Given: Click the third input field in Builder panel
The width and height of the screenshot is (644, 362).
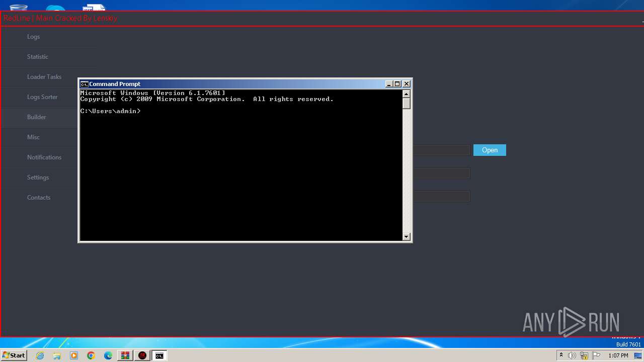Looking at the screenshot, I should pyautogui.click(x=441, y=197).
